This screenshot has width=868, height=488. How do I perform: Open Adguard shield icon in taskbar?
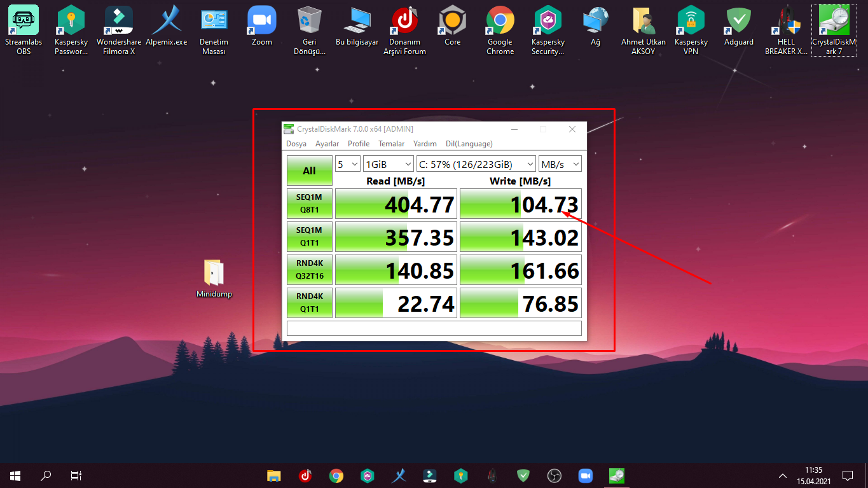(523, 475)
